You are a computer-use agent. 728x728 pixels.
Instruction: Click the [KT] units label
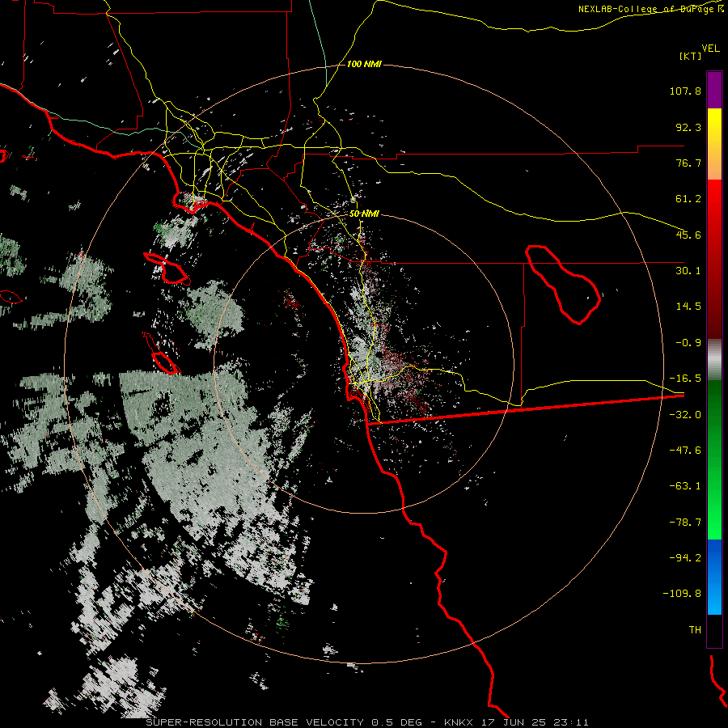point(690,56)
